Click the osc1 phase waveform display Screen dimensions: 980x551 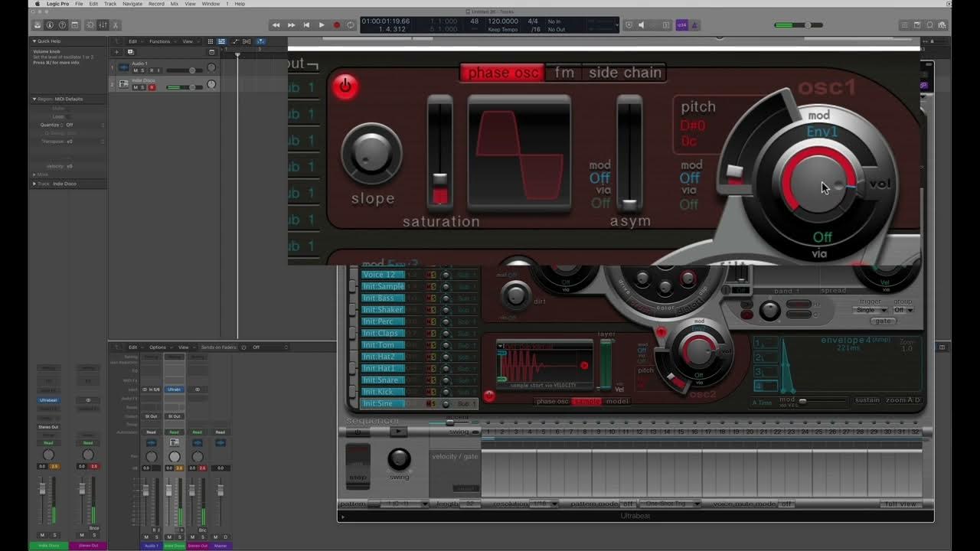click(519, 153)
